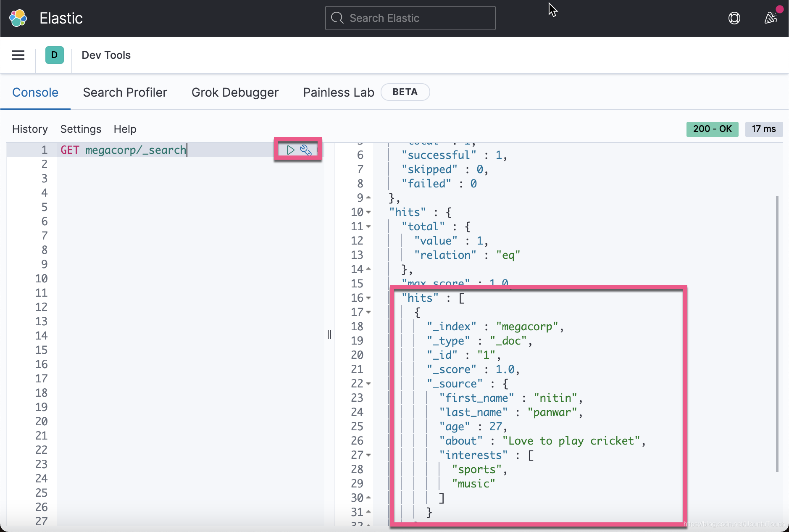Click the Elastic logo icon

point(18,18)
